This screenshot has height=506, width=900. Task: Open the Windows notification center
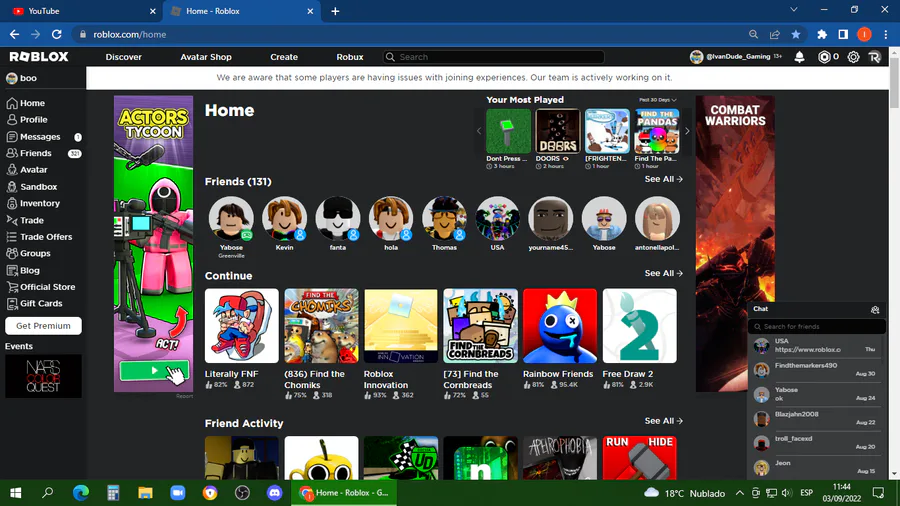878,493
